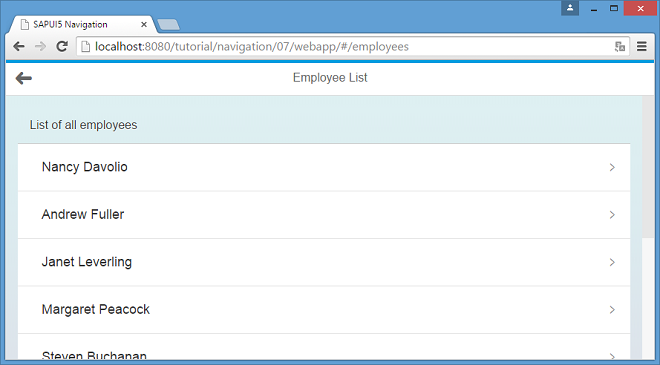Screen dimensions: 660x365
Task: Reload the page with the refresh icon
Action: click(62, 46)
